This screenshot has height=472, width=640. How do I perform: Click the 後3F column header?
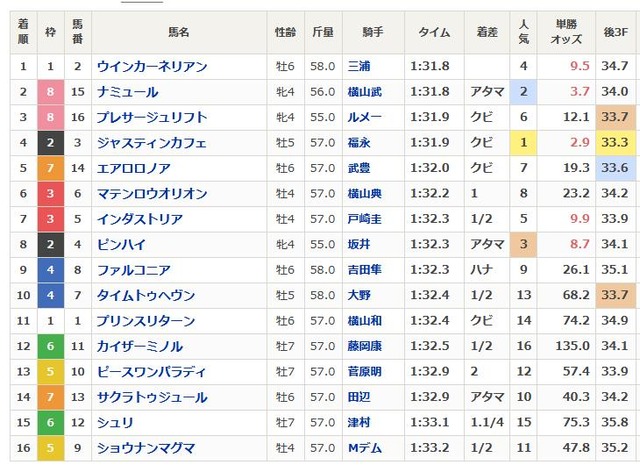617,32
